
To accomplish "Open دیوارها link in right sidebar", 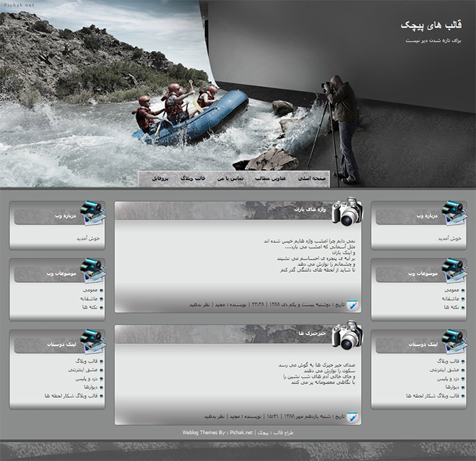I will tap(453, 388).
